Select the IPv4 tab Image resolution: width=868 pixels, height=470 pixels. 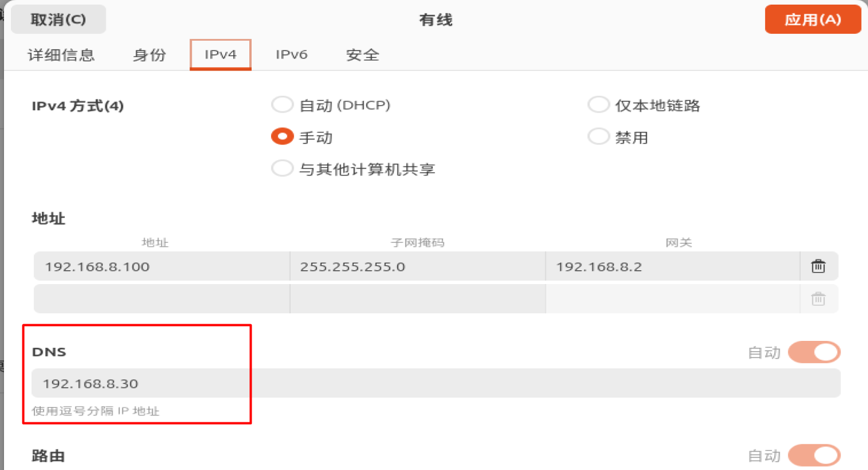tap(221, 55)
